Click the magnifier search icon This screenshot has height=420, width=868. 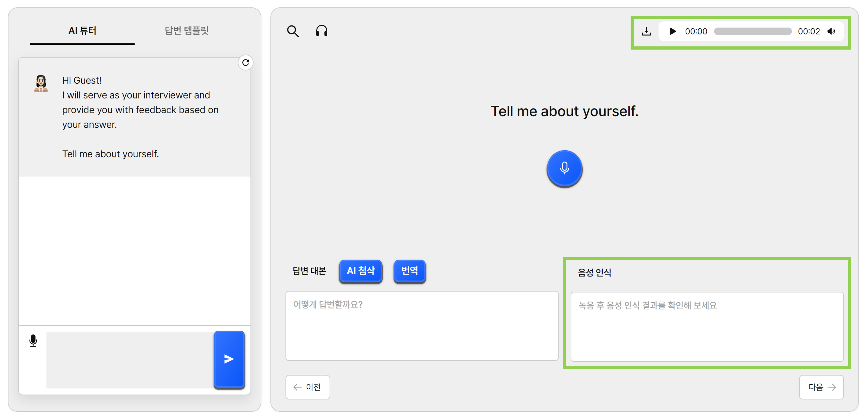click(293, 31)
